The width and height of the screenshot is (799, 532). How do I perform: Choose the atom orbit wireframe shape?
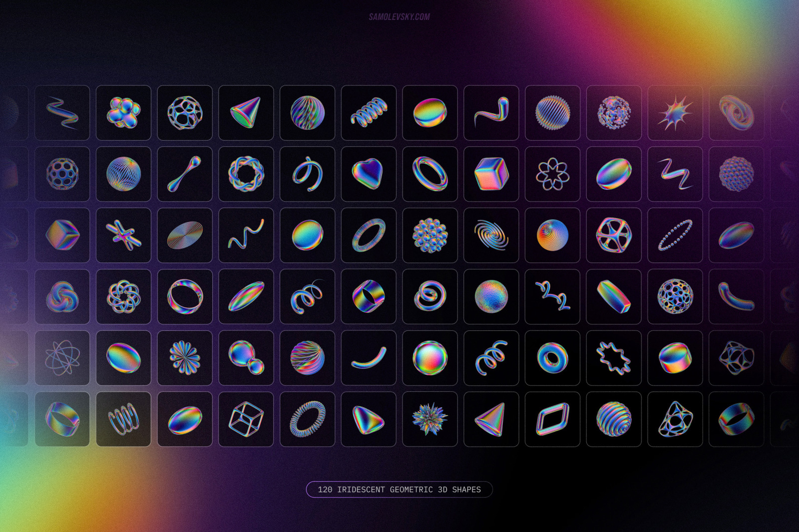62,358
